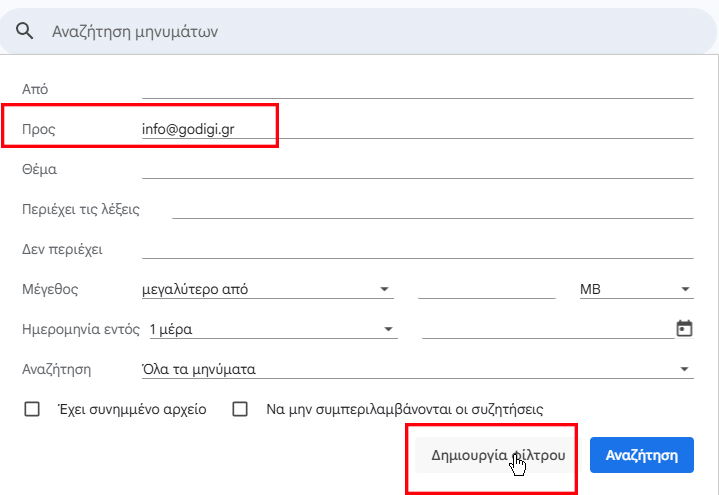
Task: Focus the 'Αναζήτηση μηνυμάτων' search bar
Action: [x=360, y=32]
